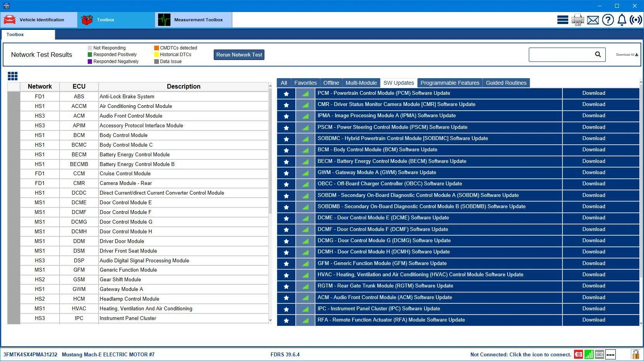This screenshot has height=361, width=644.
Task: Select the Toolbox sub-tab
Action: click(28, 34)
